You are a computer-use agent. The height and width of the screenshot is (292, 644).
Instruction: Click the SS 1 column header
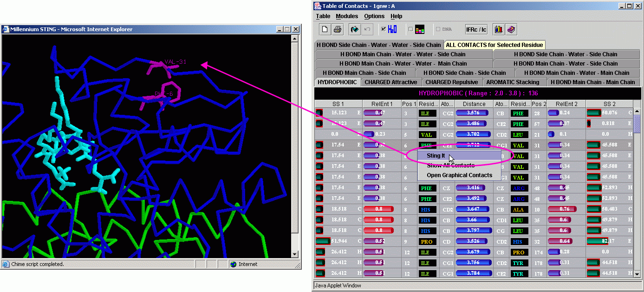click(x=338, y=104)
